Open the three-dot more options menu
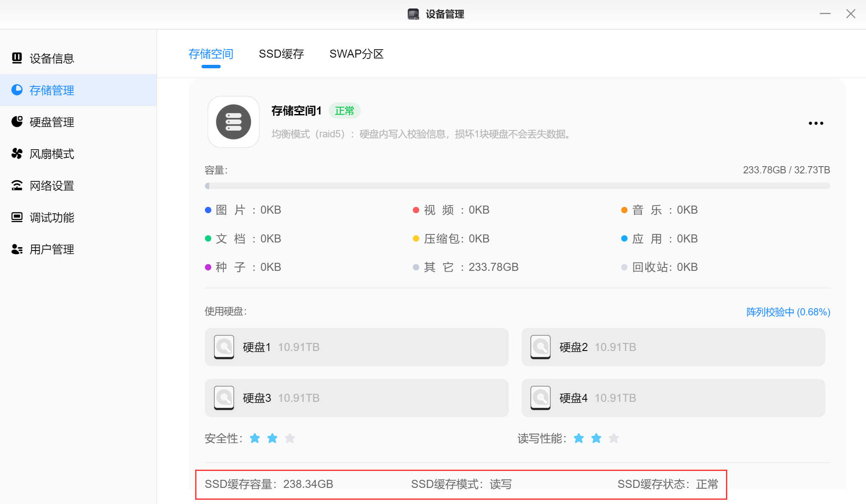866x504 pixels. (x=816, y=123)
